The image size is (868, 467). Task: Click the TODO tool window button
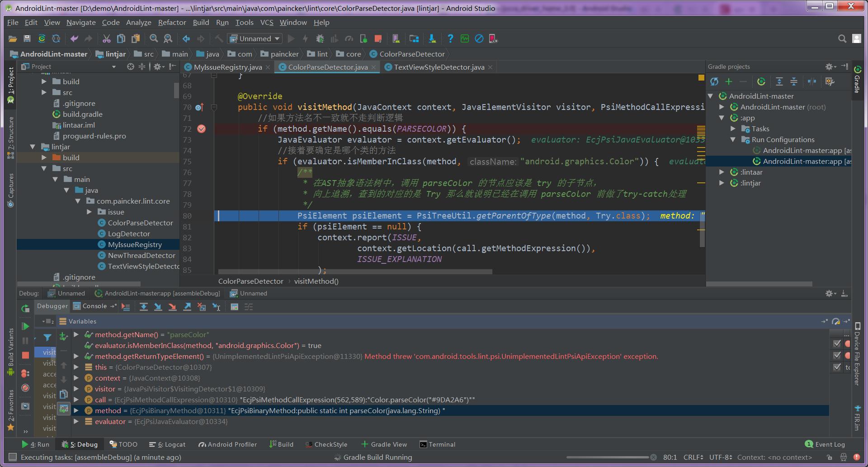(x=123, y=445)
